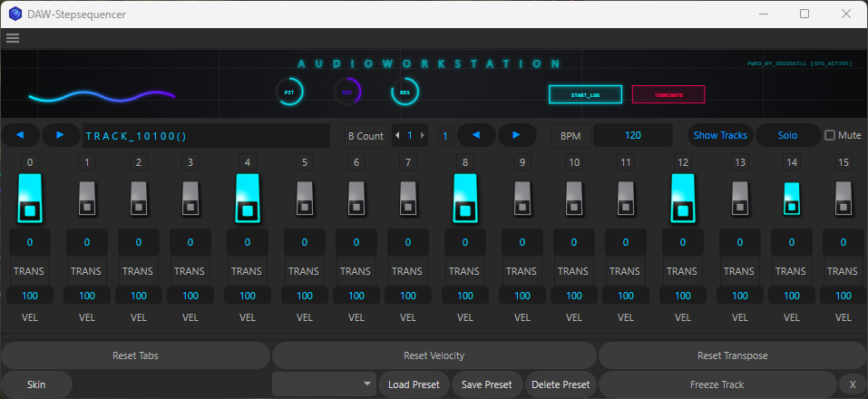Click step 15 velocity value 100
This screenshot has height=399, width=868.
(x=844, y=296)
